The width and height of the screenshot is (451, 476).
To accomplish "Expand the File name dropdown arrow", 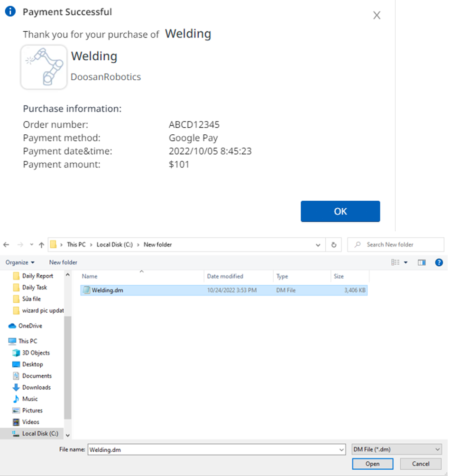I will tap(341, 449).
